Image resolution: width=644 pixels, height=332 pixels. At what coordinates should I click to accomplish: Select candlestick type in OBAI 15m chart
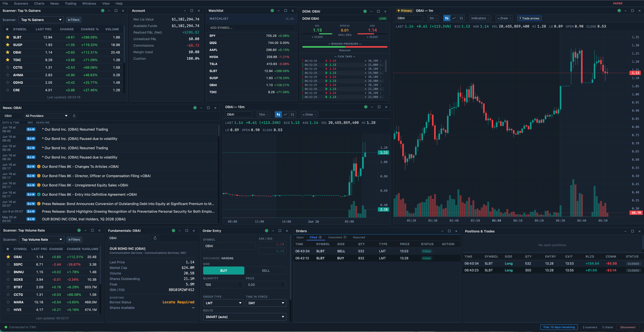(x=278, y=115)
